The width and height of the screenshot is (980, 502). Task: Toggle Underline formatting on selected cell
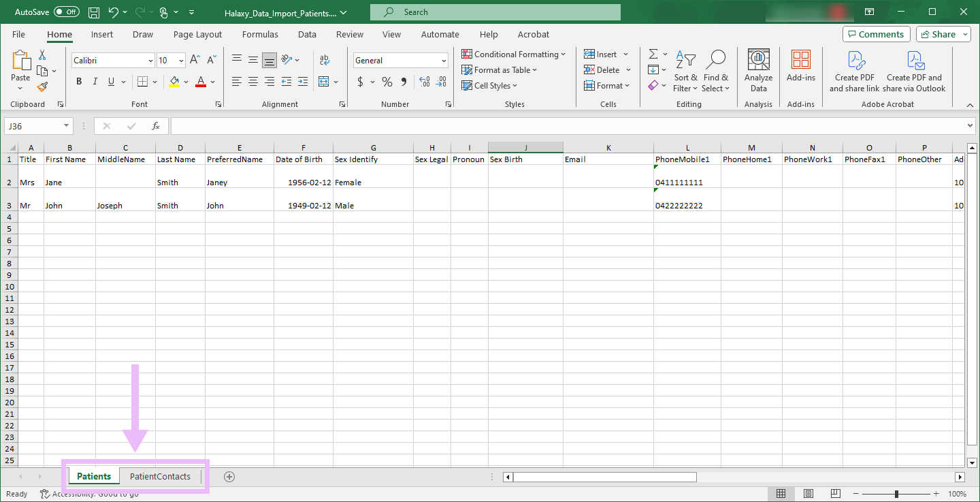pyautogui.click(x=110, y=81)
